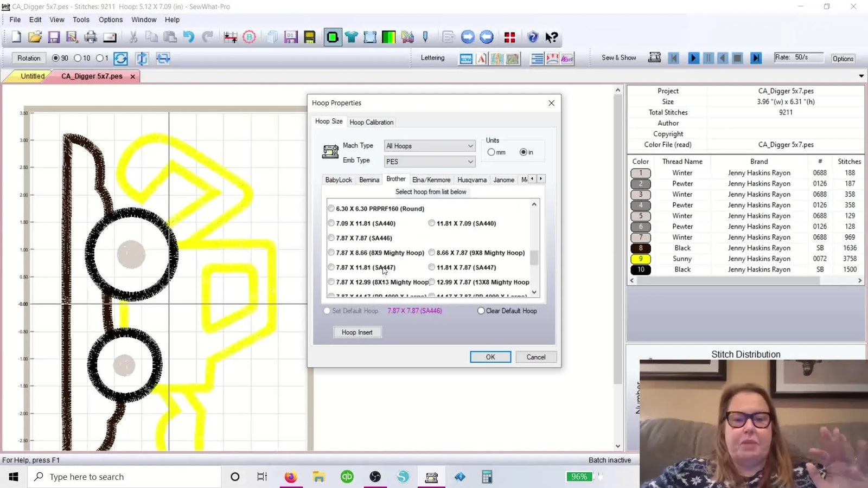
Task: Click OK in Hoop Properties dialog
Action: pos(490,357)
